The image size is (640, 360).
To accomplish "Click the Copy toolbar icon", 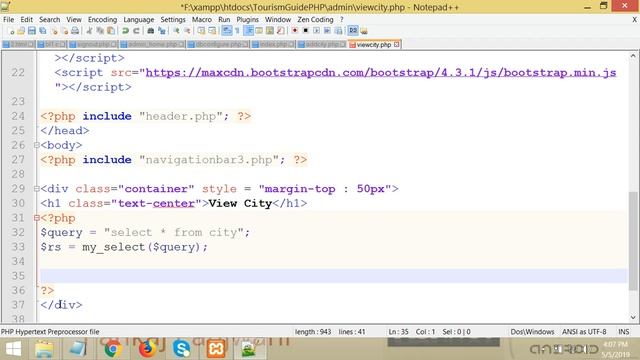I will point(100,31).
